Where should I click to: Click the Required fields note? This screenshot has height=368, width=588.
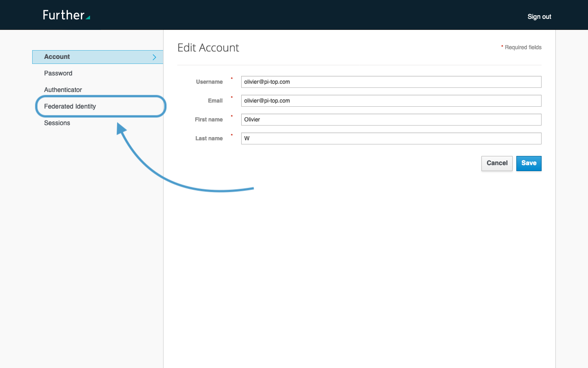[521, 47]
